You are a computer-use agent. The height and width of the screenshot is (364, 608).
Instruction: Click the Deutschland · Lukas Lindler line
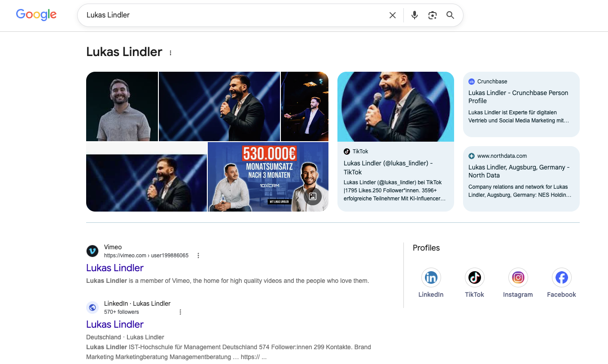[125, 337]
